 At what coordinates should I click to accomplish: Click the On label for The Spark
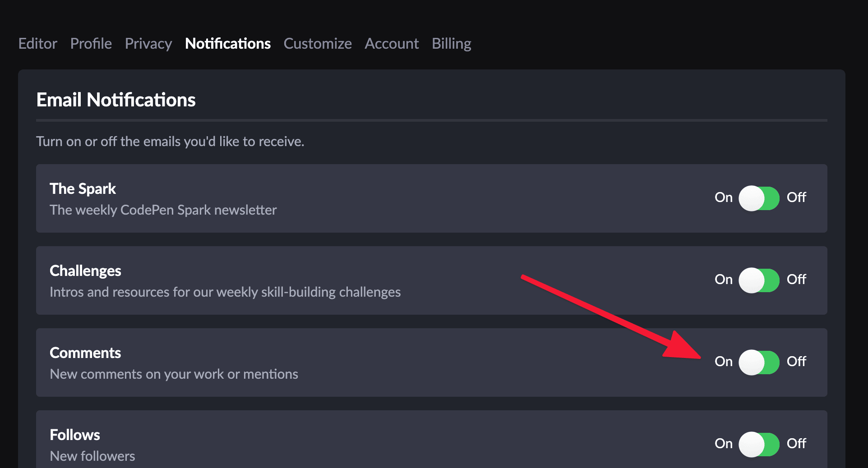point(724,197)
